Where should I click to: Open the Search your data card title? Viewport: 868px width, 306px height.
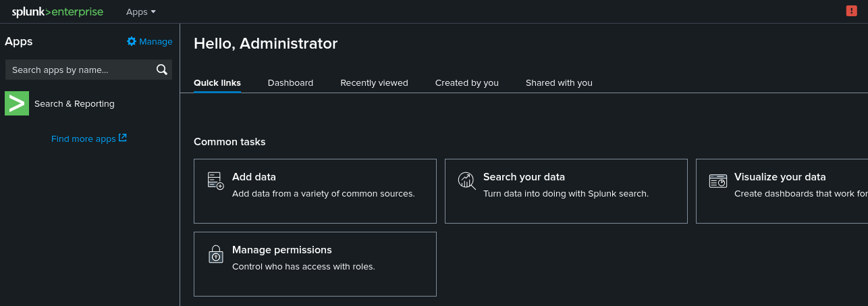[x=524, y=177]
